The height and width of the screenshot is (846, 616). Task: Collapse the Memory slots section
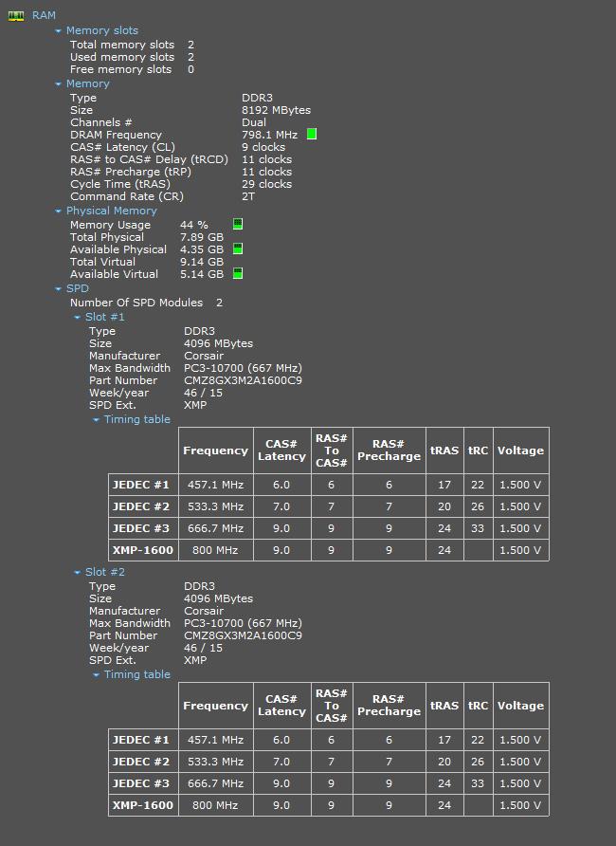(x=59, y=31)
